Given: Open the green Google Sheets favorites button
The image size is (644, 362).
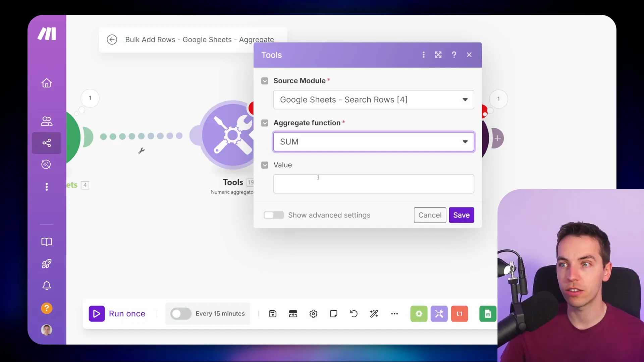Looking at the screenshot, I should pos(488,314).
